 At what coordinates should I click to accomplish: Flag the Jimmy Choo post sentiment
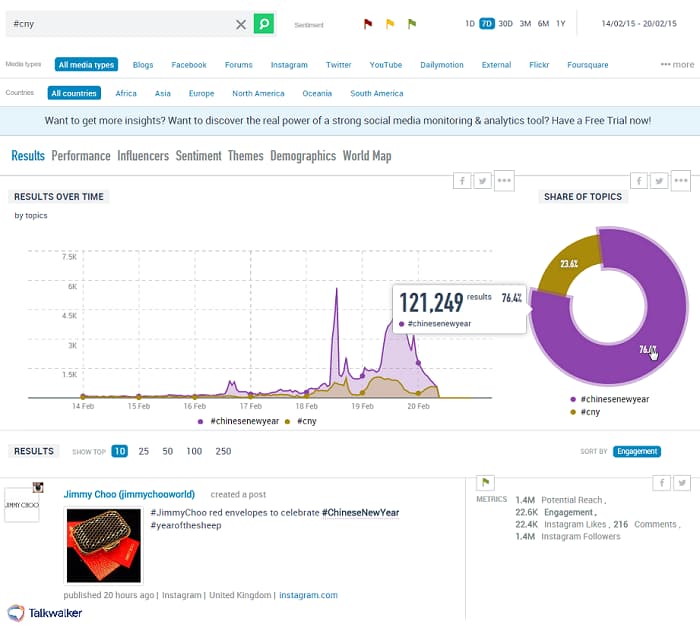coord(484,483)
